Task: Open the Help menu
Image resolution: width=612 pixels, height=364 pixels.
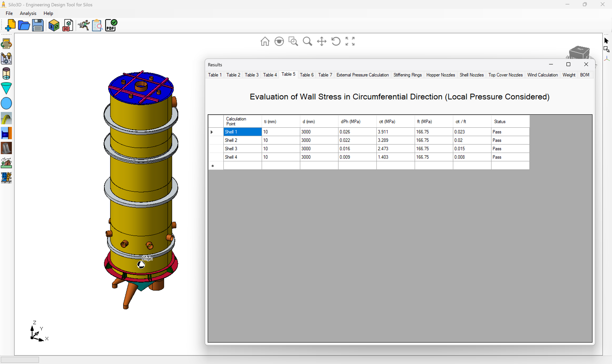Action: 48,13
